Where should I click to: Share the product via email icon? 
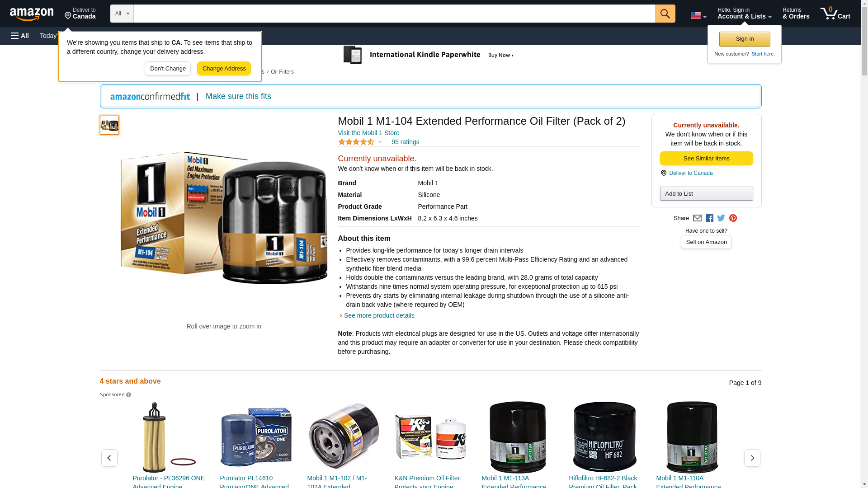697,218
